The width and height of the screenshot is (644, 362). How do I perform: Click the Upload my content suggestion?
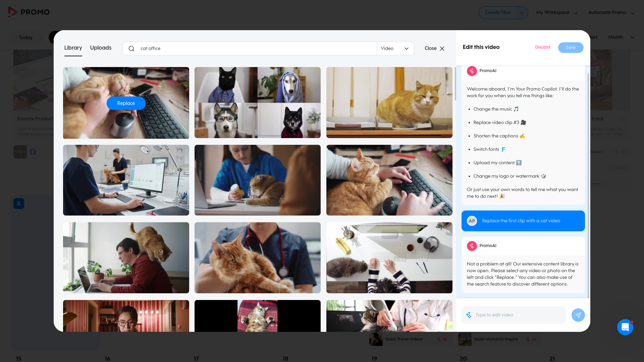497,163
